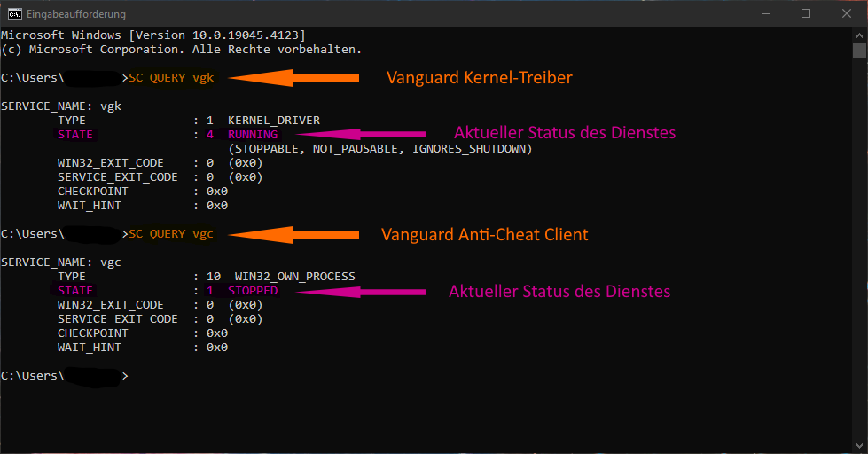Click the 'RUNNING' state value
868x454 pixels.
point(253,135)
